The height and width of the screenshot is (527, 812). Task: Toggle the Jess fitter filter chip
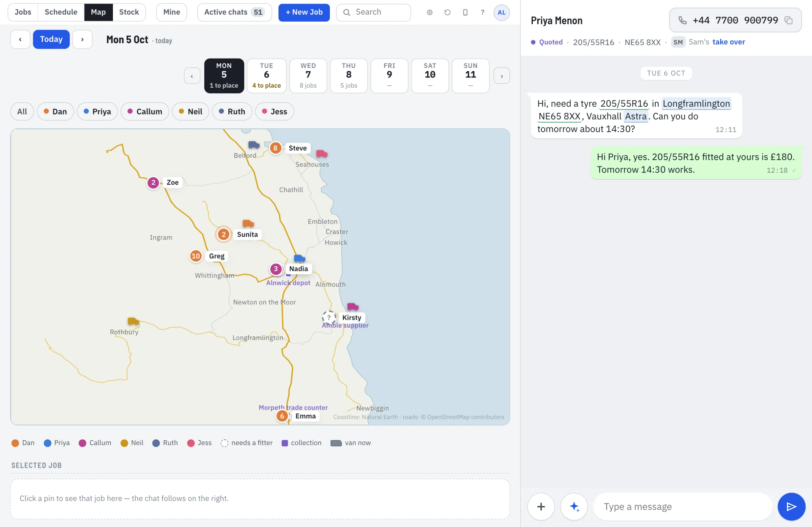[274, 112]
